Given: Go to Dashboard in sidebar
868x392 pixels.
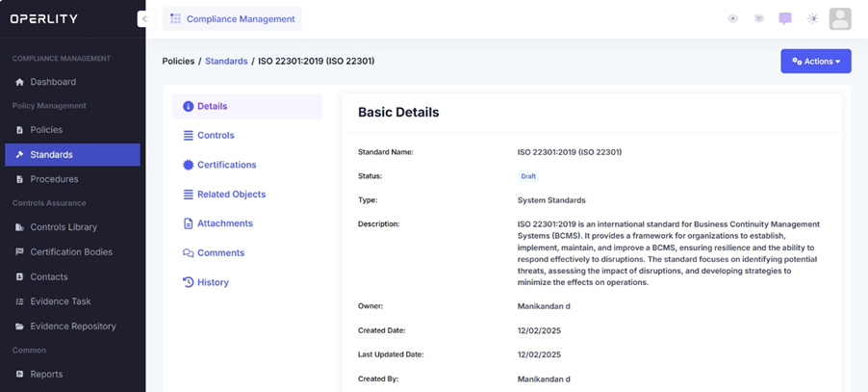Looking at the screenshot, I should pos(53,82).
